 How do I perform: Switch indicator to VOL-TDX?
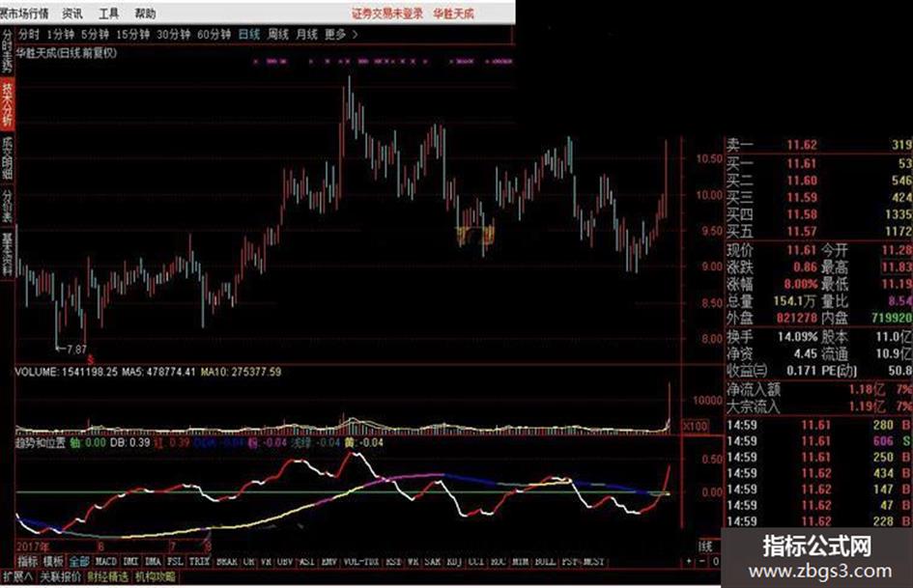361,561
